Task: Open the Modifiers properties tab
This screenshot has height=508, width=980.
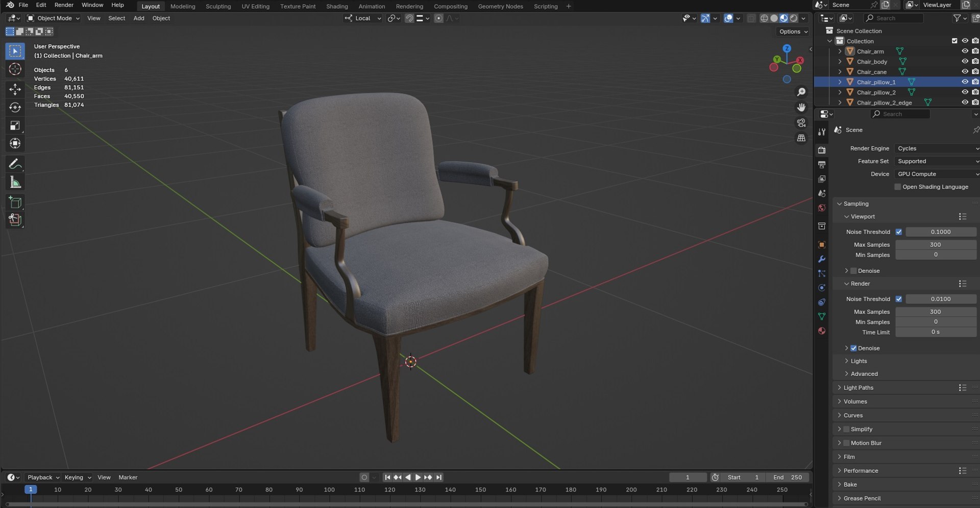Action: [822, 259]
